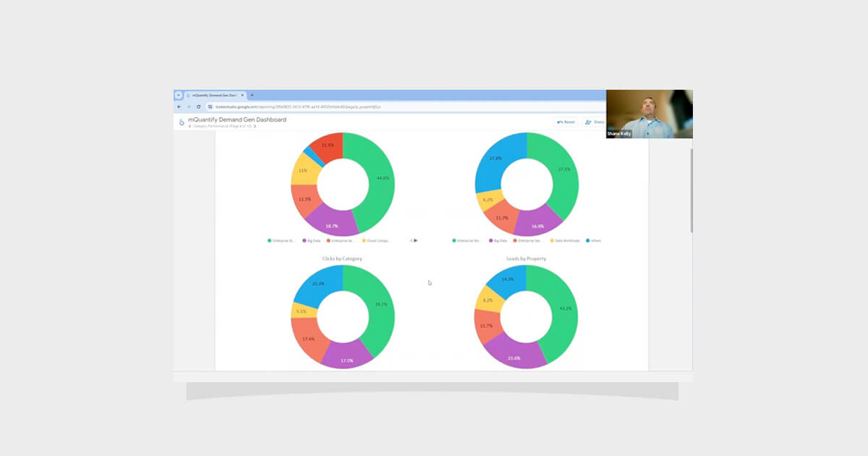Close the mQuantify Demand Gen browser tab
The height and width of the screenshot is (456, 868).
[244, 95]
